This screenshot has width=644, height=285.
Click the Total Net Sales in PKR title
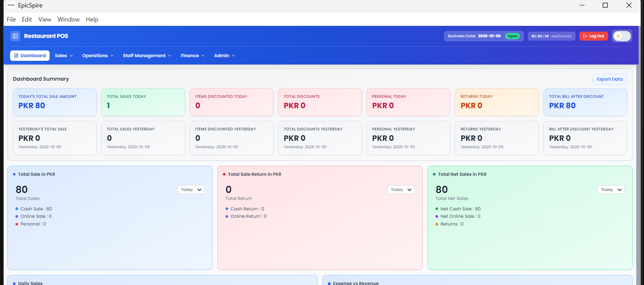462,174
